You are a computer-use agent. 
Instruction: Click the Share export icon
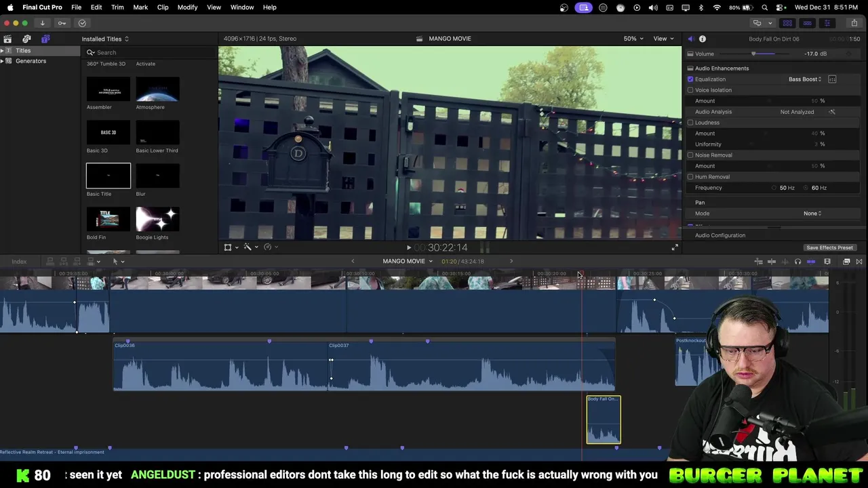tap(854, 23)
